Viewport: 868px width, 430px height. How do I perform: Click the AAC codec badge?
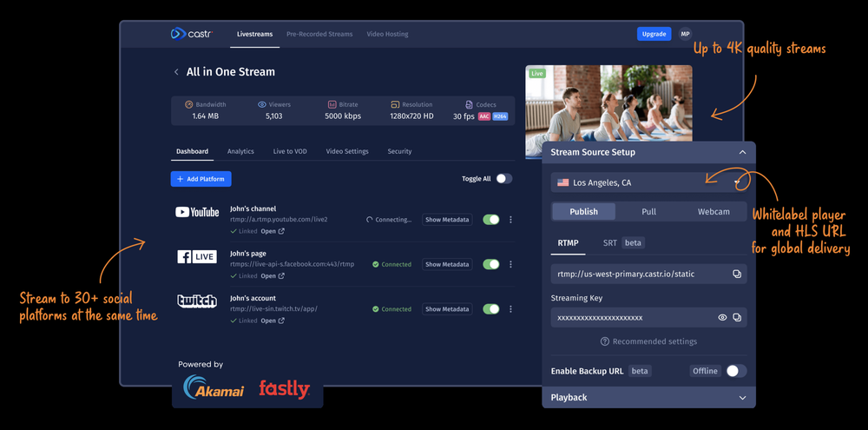pos(484,116)
